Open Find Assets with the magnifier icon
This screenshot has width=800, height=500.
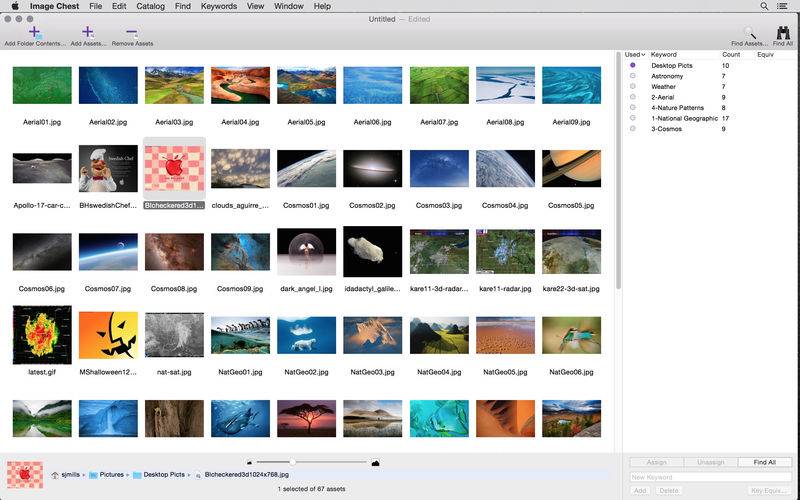coord(750,32)
